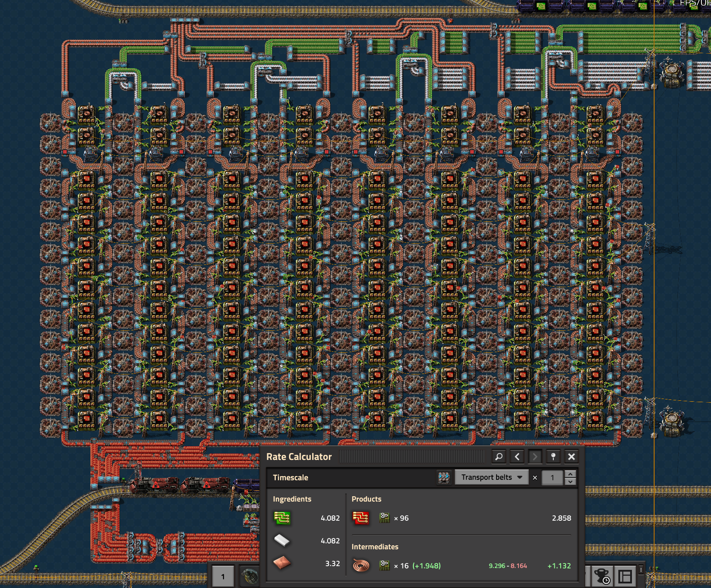711x588 pixels.
Task: Select the left red locomotive on the lower track
Action: tap(154, 485)
